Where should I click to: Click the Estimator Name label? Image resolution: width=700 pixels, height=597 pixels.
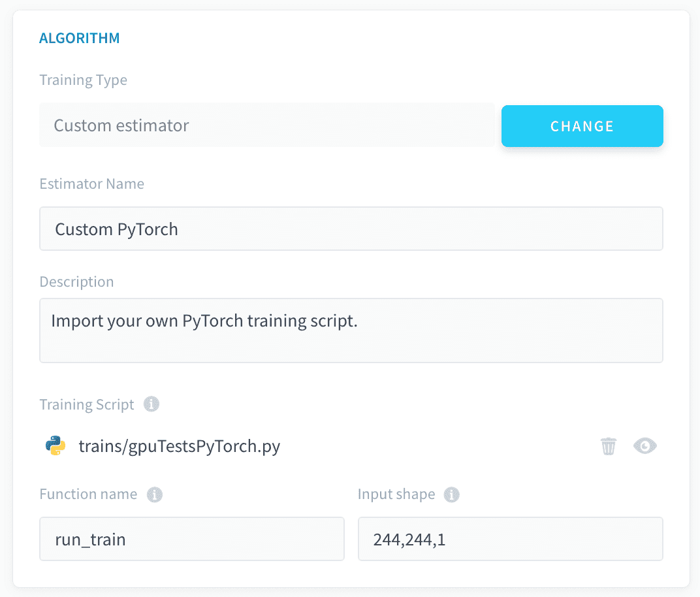pyautogui.click(x=92, y=184)
